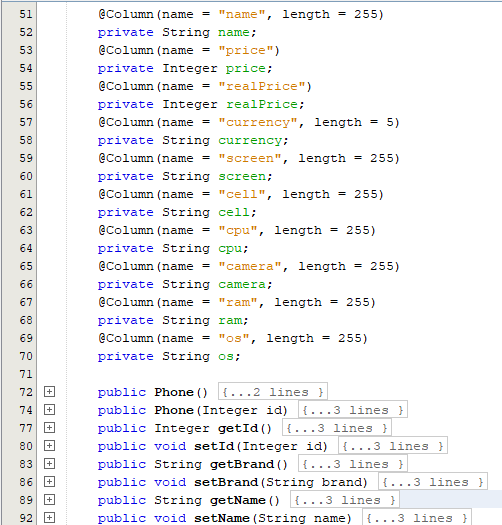
Task: Click the "name" string literal on line 51
Action: coord(242,14)
